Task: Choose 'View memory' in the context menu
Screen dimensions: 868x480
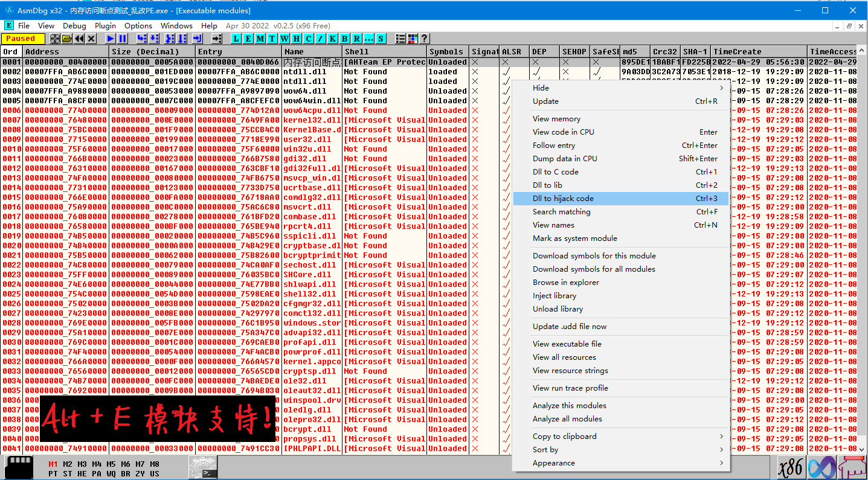Action: coord(621,119)
